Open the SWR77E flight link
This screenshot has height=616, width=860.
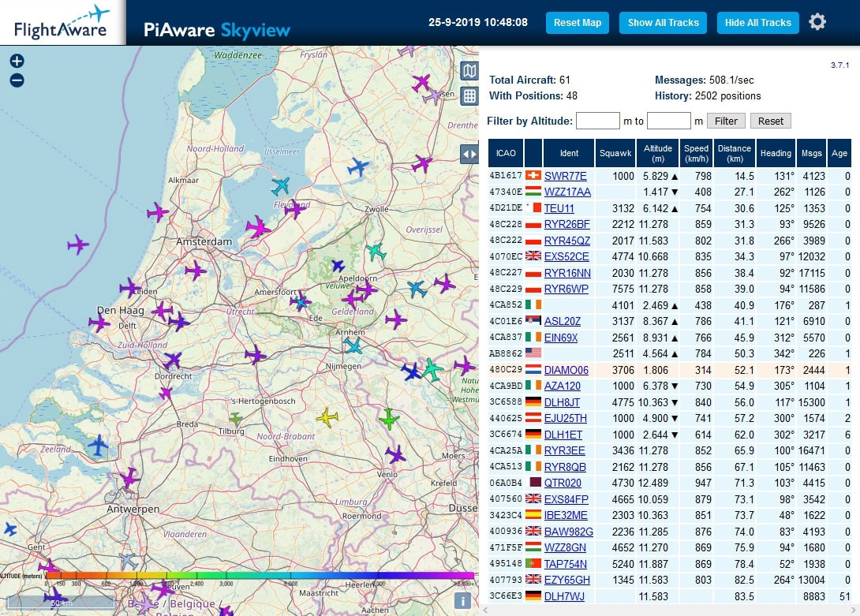coord(565,176)
